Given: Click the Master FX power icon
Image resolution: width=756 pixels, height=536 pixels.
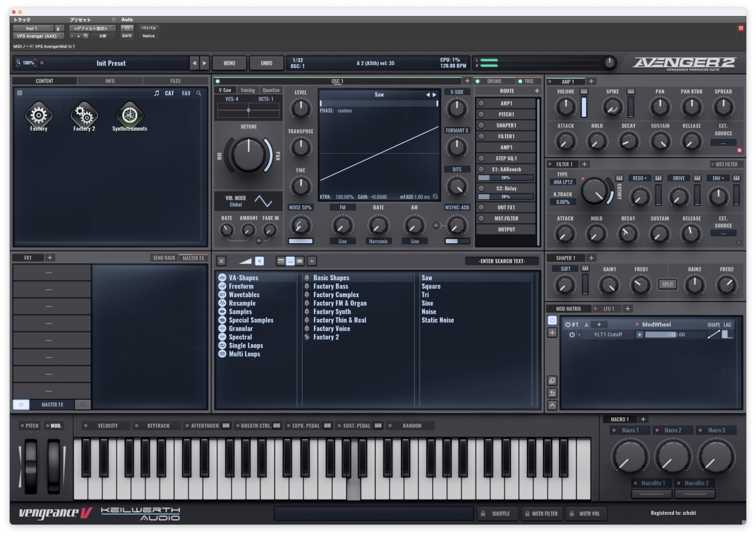Looking at the screenshot, I should tap(21, 404).
